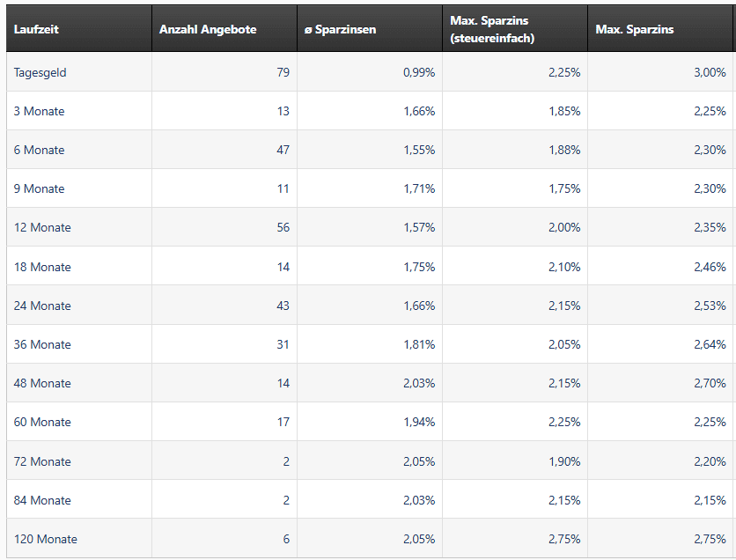Click the 12 Monate row label
The height and width of the screenshot is (560, 736).
[42, 227]
